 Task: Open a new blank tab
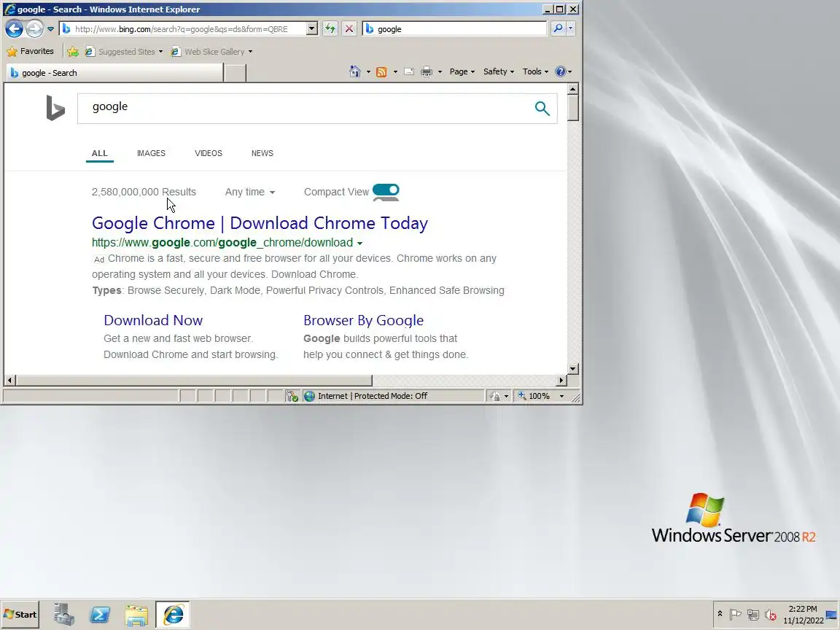[x=235, y=73]
